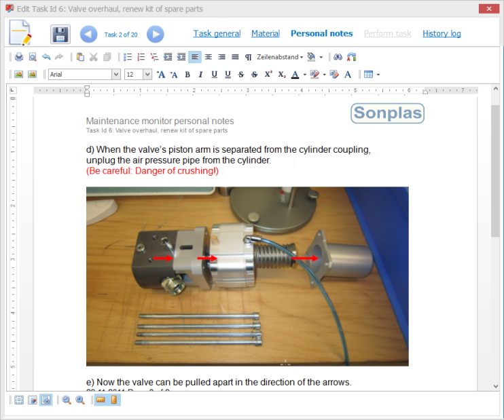Click the undo arrow icon

pyautogui.click(x=46, y=57)
